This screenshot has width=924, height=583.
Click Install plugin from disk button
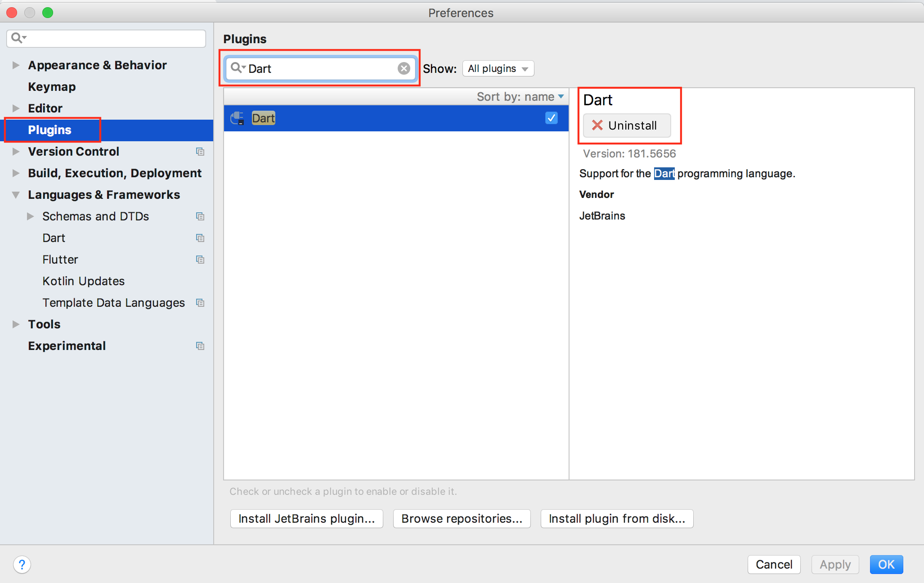617,519
